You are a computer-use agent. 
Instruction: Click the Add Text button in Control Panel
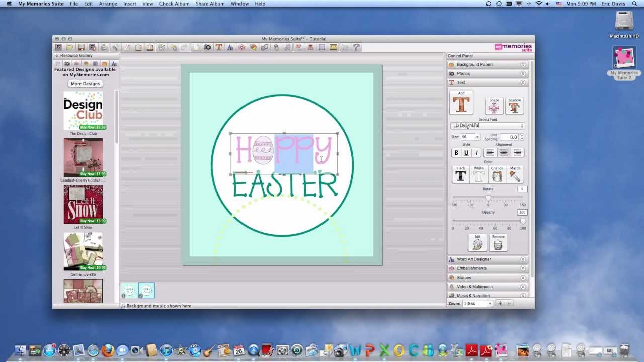click(x=461, y=104)
